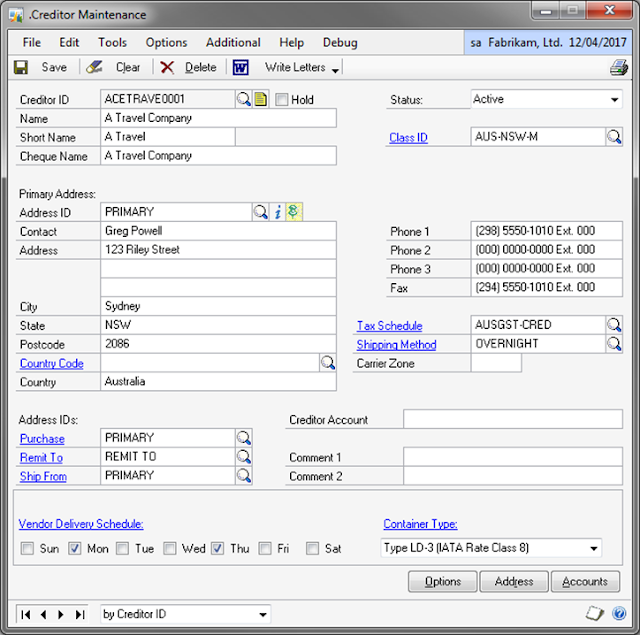Click the window note icon at bottom
Screen dimensions: 640x635
point(595,613)
